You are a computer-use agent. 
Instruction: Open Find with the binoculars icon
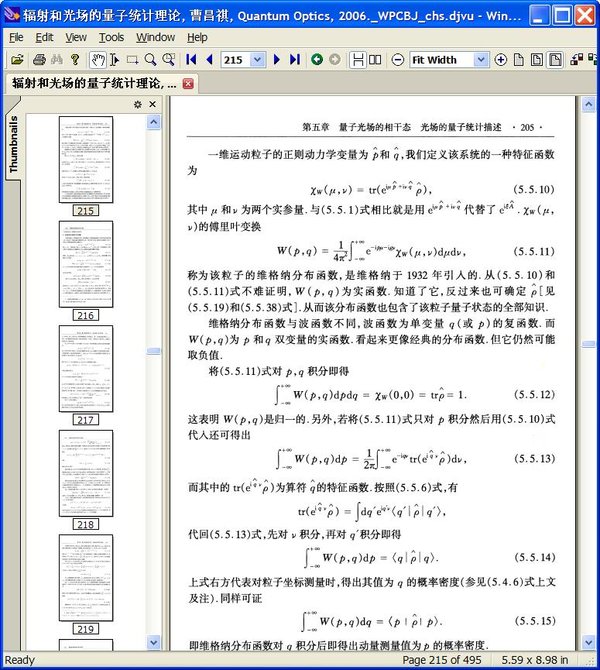point(57,60)
